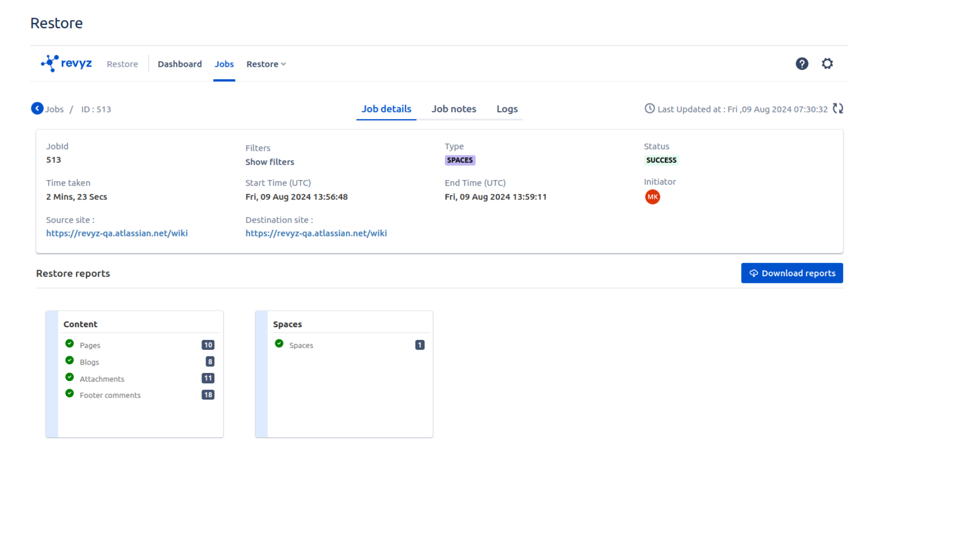Select the Job details tab
980x539 pixels.
tap(386, 109)
